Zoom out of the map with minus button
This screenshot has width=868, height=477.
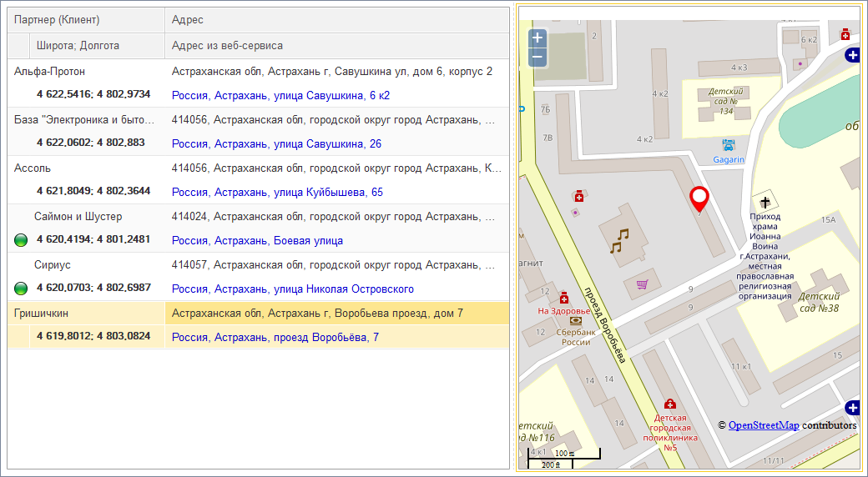[537, 58]
